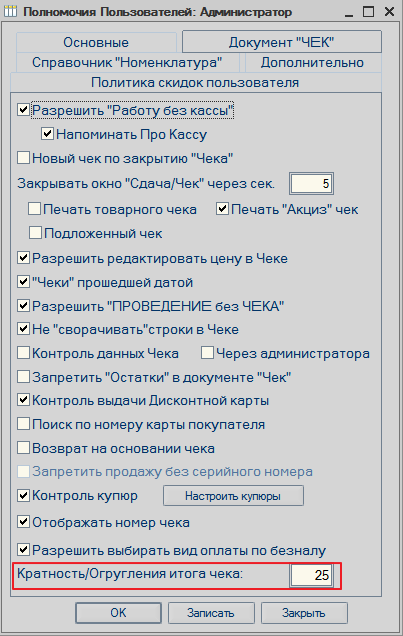Select the Дополнительно tab

[312, 62]
